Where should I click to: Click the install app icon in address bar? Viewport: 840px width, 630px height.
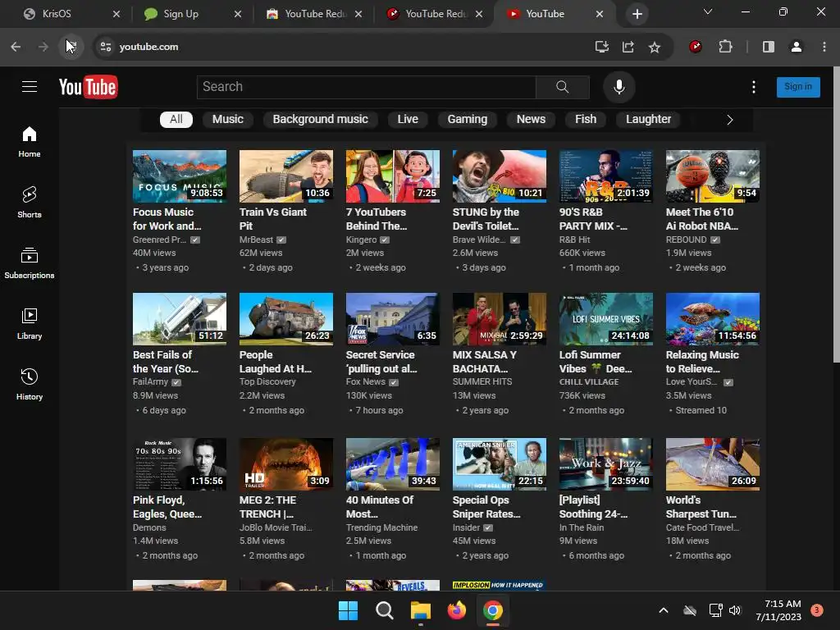(x=601, y=47)
